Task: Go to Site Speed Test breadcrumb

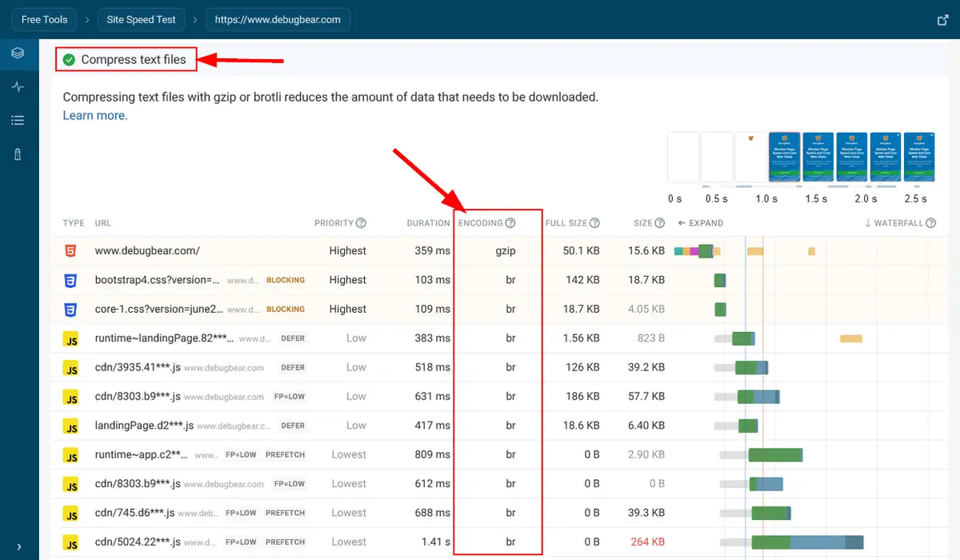Action: tap(142, 19)
